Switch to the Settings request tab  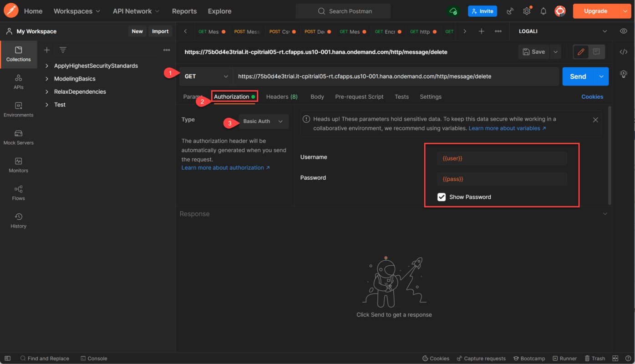431,96
